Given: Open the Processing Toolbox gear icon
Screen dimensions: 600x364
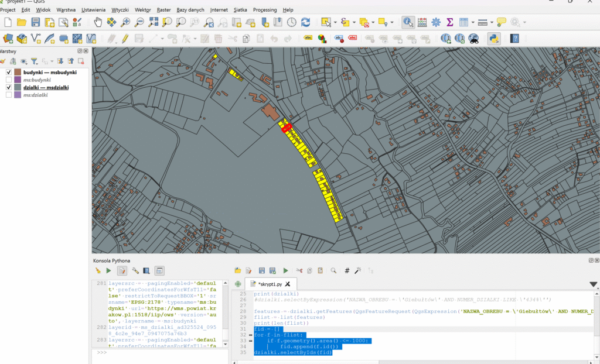Looking at the screenshot, I should point(436,22).
